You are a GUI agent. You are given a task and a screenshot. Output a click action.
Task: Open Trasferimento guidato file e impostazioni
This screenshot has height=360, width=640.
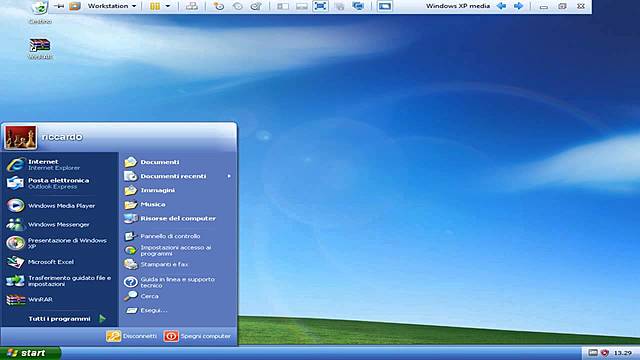tap(60, 281)
